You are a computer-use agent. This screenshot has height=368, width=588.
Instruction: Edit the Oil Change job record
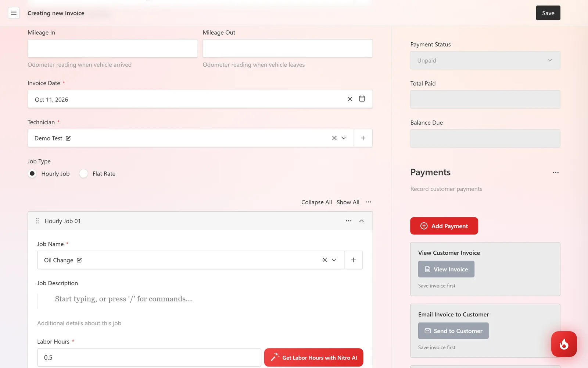[79, 260]
